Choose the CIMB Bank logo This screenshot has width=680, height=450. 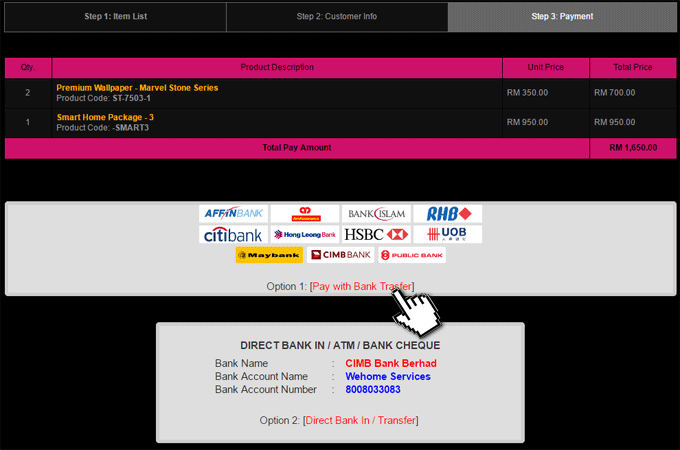[x=340, y=255]
